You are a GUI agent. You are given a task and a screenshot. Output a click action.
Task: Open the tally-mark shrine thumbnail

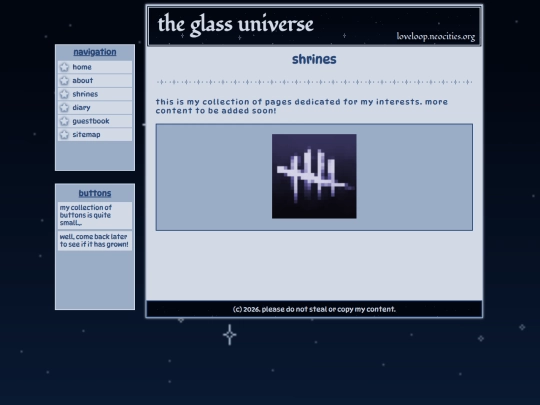tap(314, 176)
